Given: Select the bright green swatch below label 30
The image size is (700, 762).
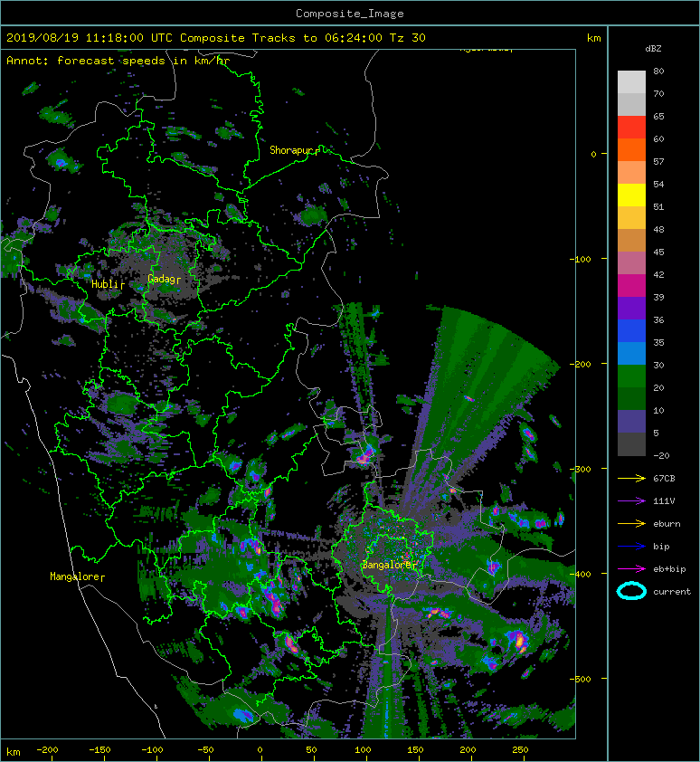Looking at the screenshot, I should [x=631, y=376].
